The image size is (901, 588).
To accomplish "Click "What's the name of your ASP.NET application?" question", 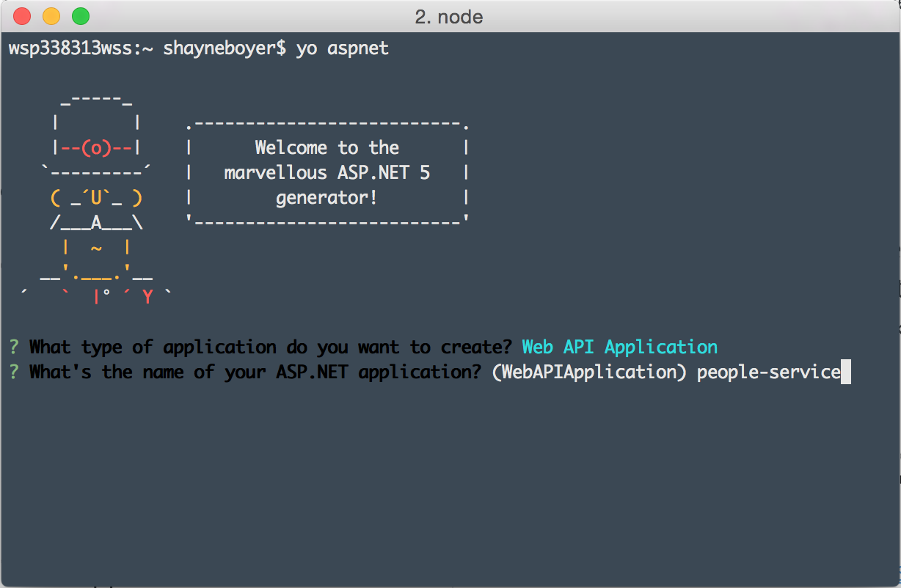I will coord(255,372).
